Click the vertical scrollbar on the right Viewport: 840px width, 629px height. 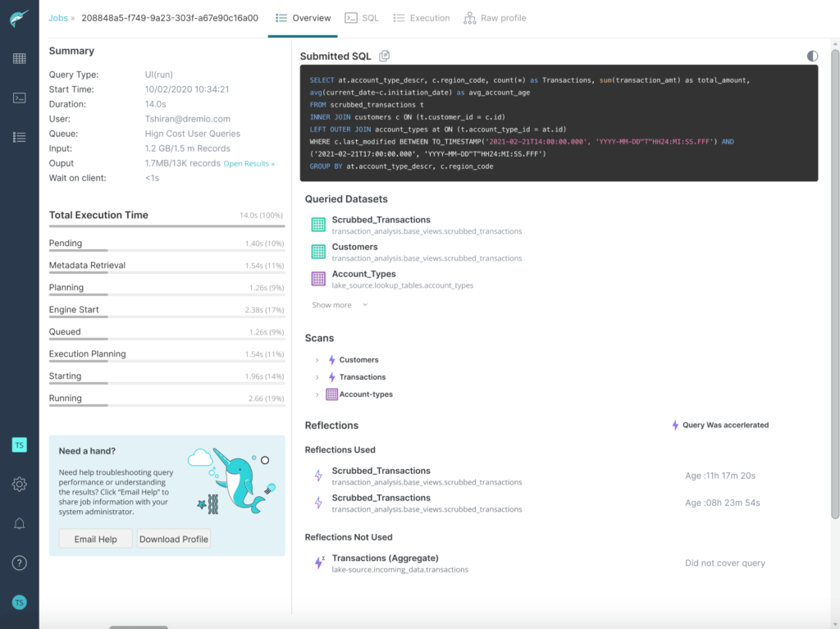[835, 284]
